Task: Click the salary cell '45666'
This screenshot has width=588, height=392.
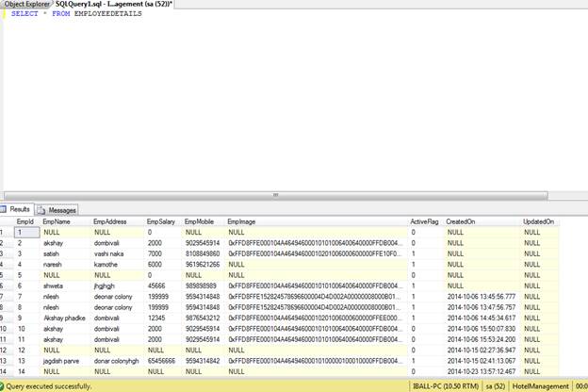Action: (164, 286)
